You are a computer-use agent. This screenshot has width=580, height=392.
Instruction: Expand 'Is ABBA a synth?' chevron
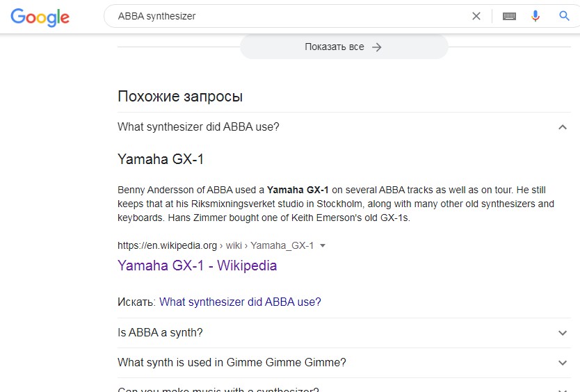click(x=563, y=333)
